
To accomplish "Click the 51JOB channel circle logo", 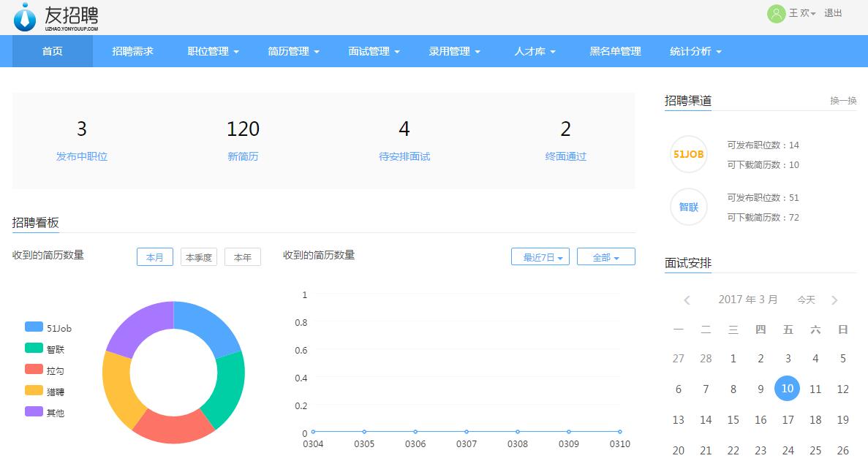I will tap(688, 154).
